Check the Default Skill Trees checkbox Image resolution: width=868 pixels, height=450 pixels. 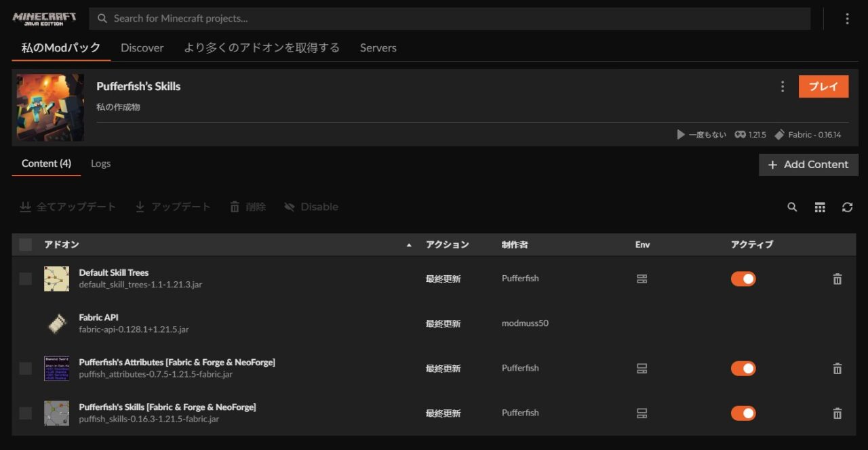coord(26,279)
